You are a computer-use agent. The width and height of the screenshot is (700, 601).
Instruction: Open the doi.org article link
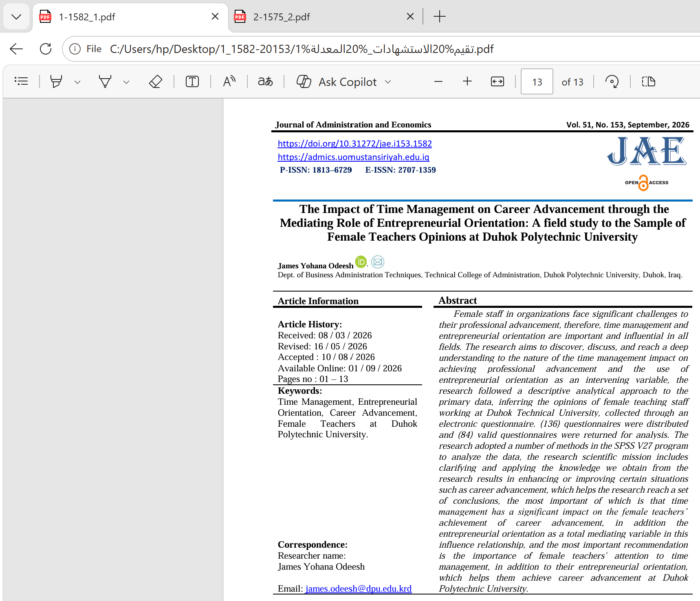(x=354, y=143)
